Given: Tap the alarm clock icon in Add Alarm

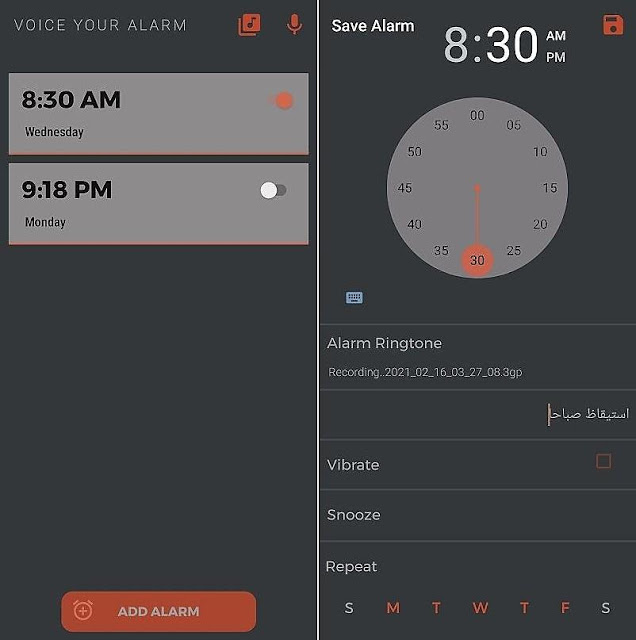Looking at the screenshot, I should (83, 611).
